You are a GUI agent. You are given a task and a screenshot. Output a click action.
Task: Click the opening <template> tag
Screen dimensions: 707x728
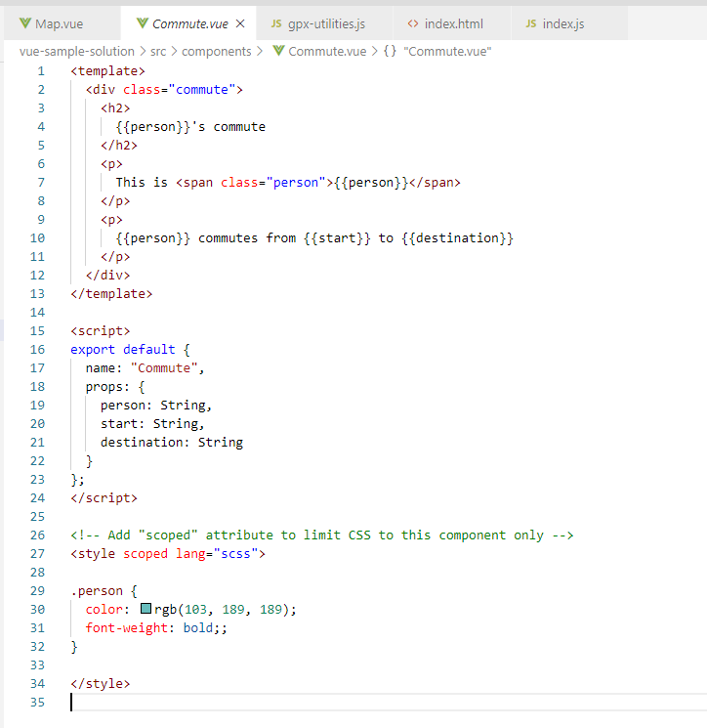pyautogui.click(x=107, y=71)
